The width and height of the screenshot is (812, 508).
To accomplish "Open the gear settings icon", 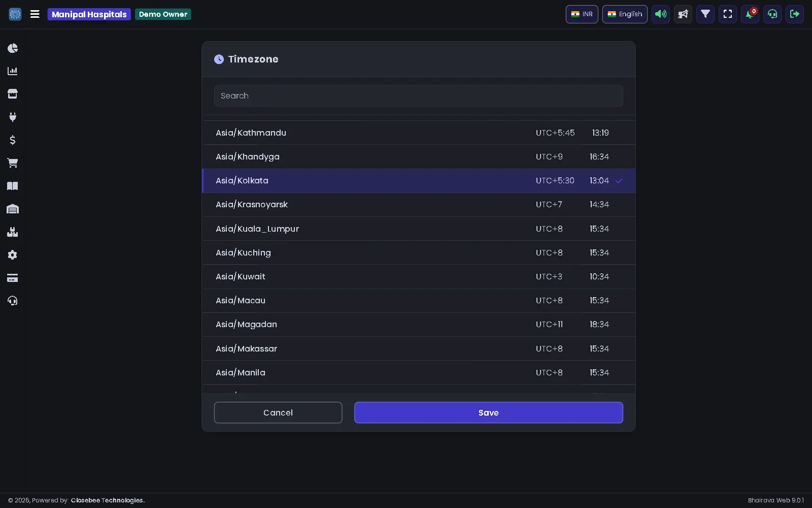I will (13, 255).
